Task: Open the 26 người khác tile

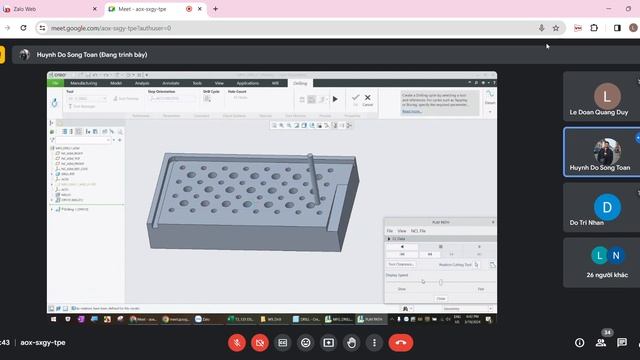Action: 601,263
